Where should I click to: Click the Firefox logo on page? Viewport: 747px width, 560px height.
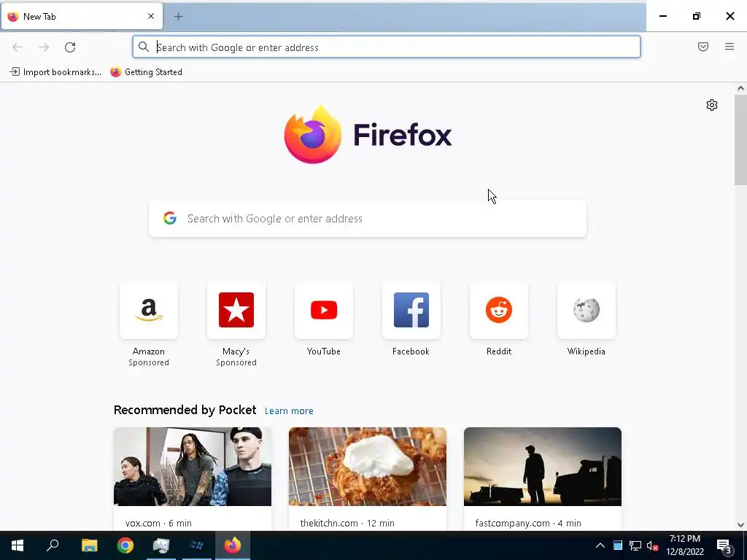click(x=368, y=134)
